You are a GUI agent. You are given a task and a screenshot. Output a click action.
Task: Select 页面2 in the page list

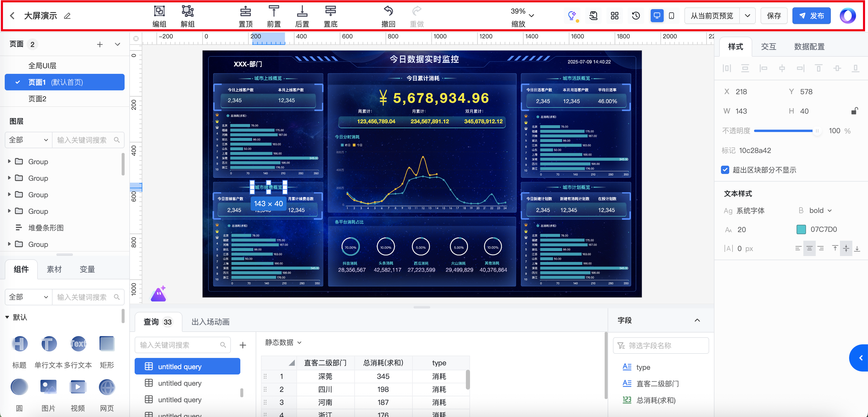pyautogui.click(x=37, y=99)
